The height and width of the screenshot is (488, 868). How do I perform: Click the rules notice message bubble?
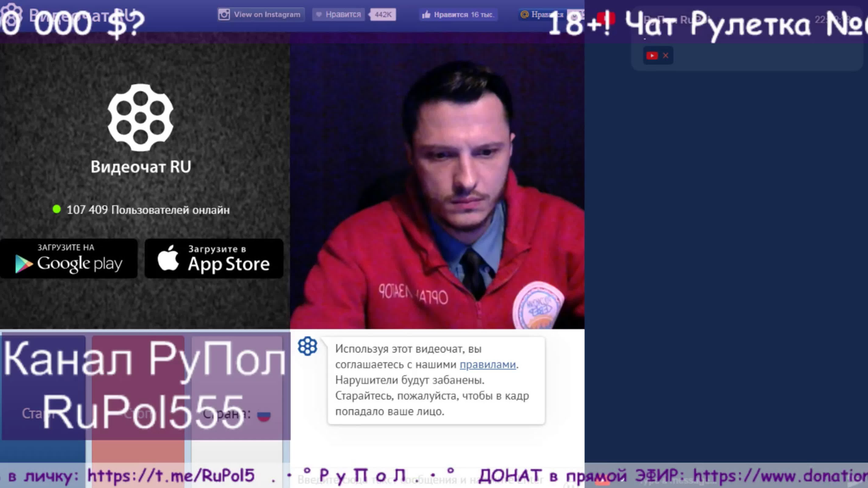436,380
